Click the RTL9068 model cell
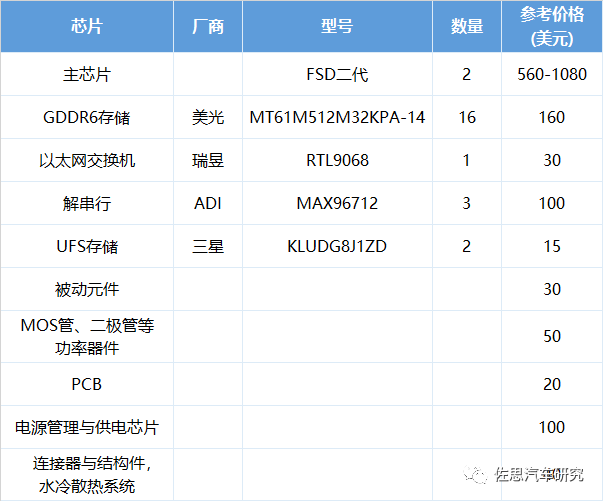The height and width of the screenshot is (501, 603). pyautogui.click(x=337, y=160)
